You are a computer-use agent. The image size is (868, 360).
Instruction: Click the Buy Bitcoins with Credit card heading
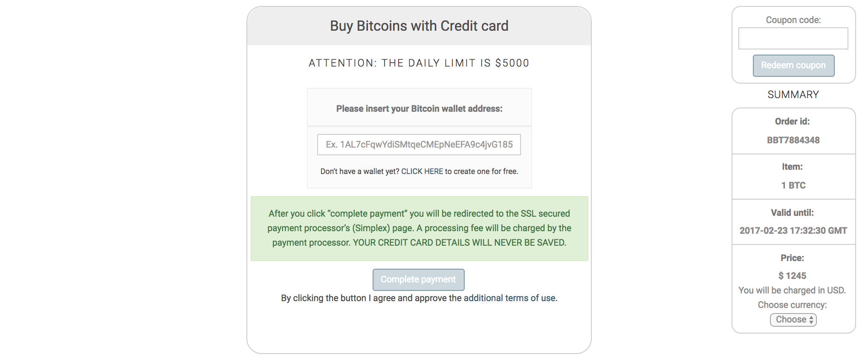pyautogui.click(x=419, y=26)
